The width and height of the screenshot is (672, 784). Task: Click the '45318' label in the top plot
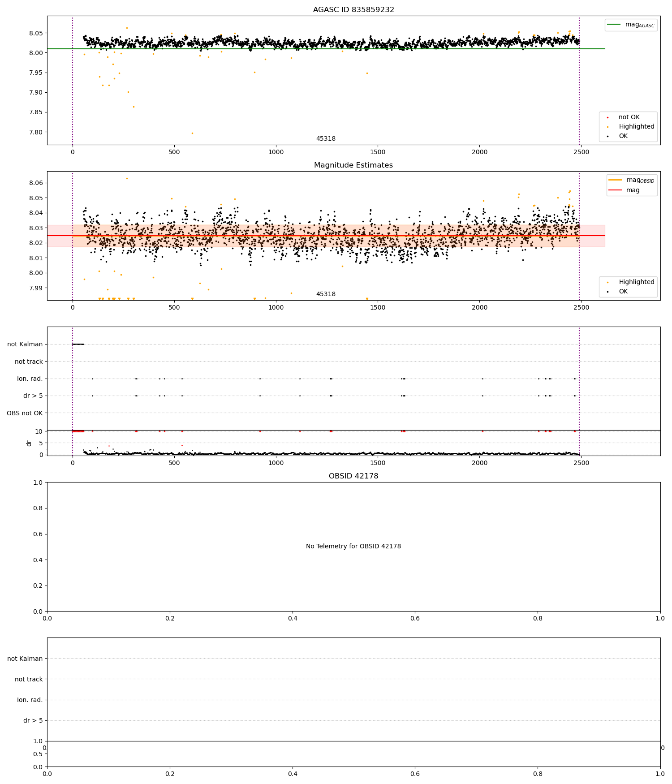(326, 139)
